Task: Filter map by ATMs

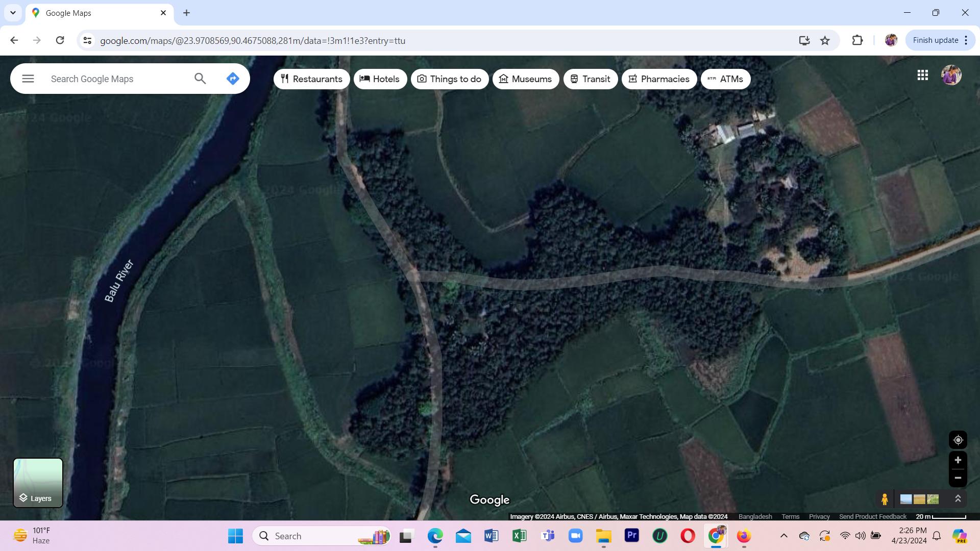Action: click(x=725, y=79)
